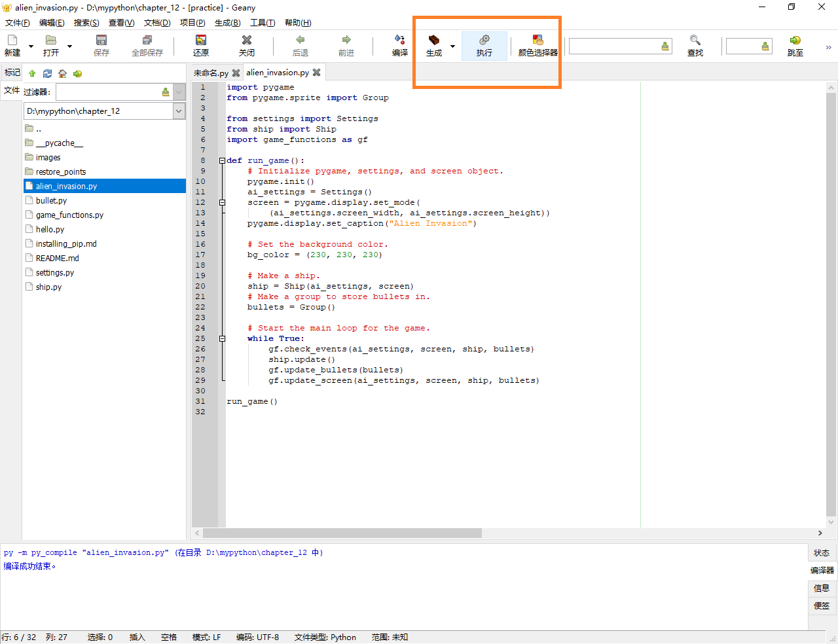Expand the toolbar overflow chevron

point(828,47)
